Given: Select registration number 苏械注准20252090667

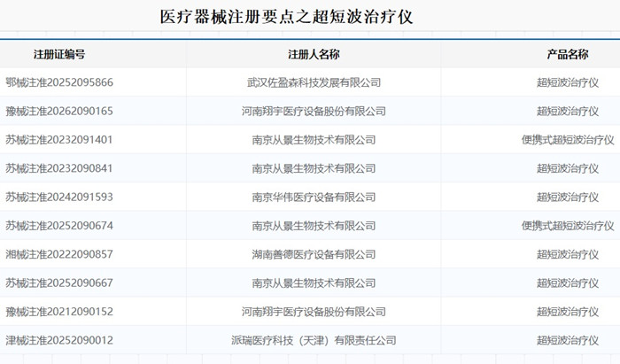Looking at the screenshot, I should (x=59, y=283).
